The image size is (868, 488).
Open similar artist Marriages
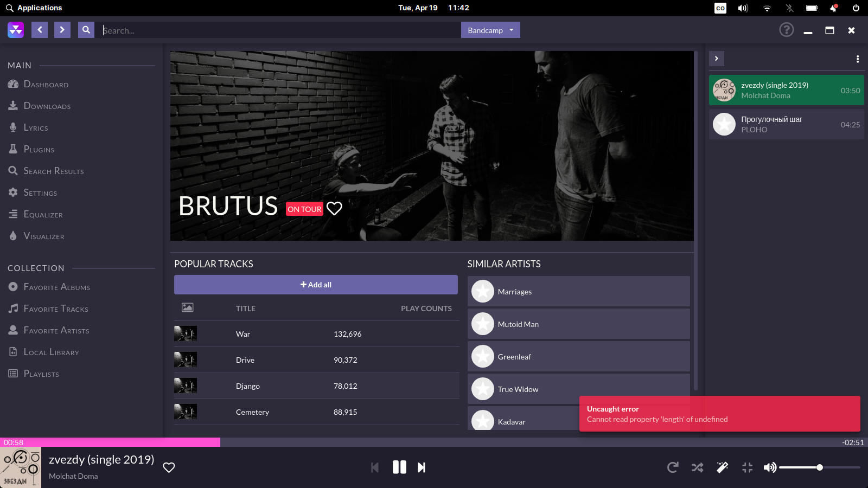579,291
